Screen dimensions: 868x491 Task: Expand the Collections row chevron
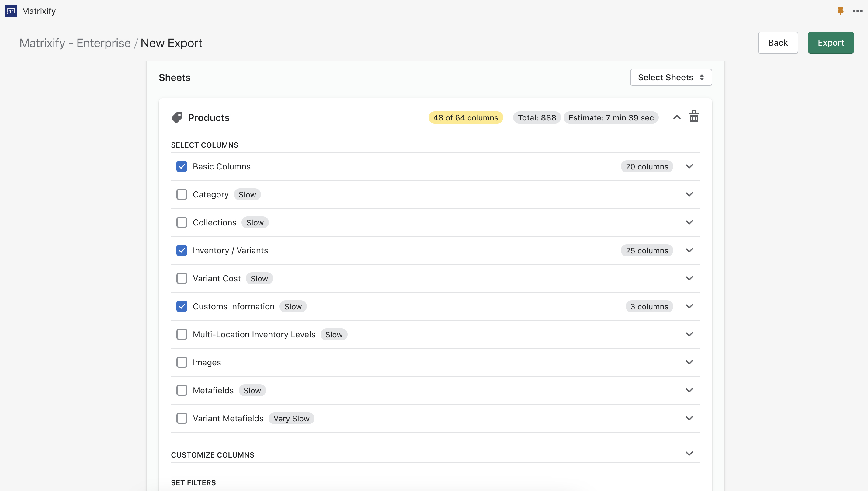click(689, 223)
